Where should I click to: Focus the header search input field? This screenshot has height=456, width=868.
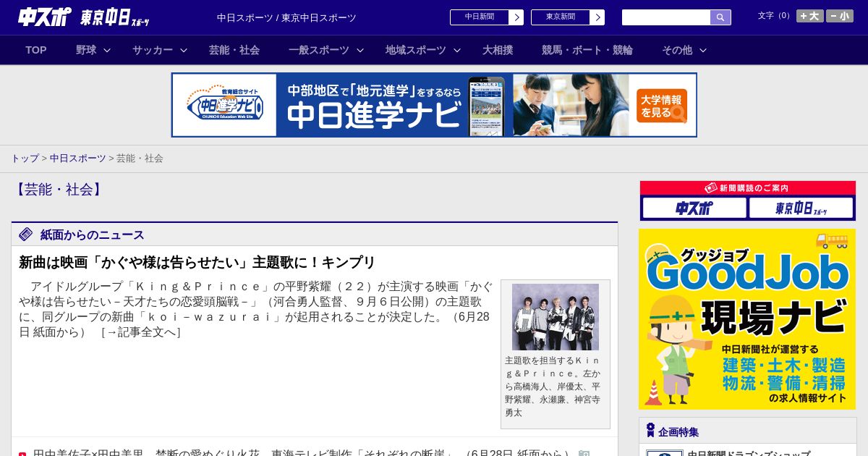(666, 17)
